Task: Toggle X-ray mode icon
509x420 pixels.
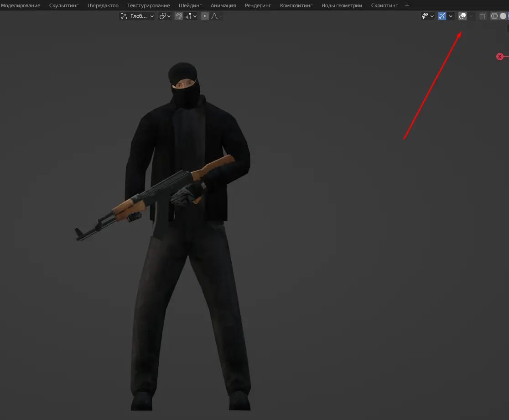Action: (x=483, y=16)
